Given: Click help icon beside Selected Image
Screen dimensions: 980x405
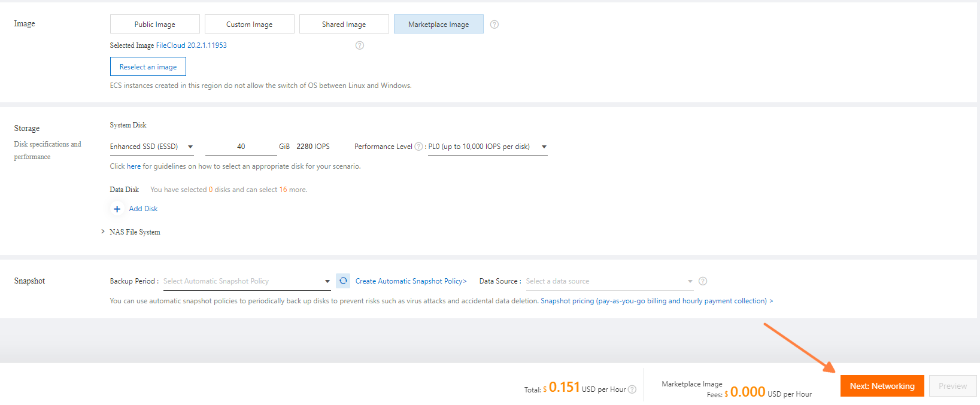Looking at the screenshot, I should pyautogui.click(x=359, y=45).
